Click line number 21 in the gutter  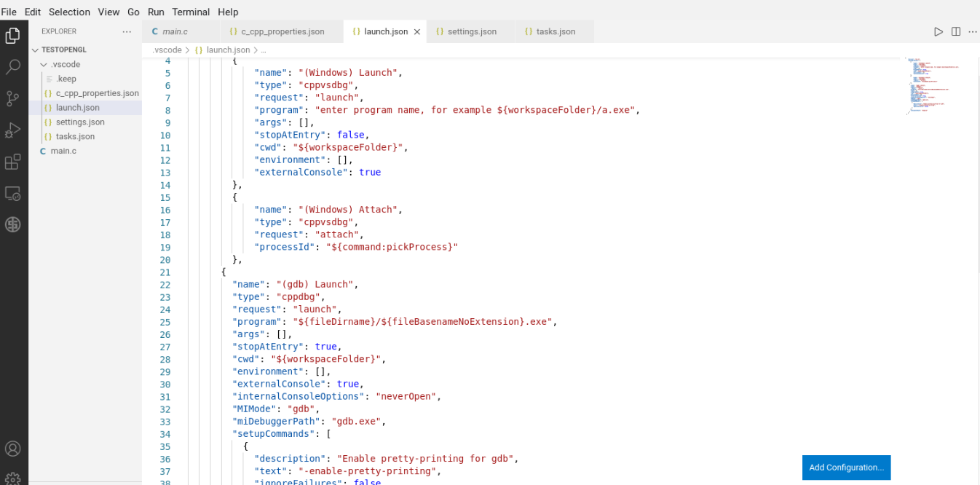165,272
